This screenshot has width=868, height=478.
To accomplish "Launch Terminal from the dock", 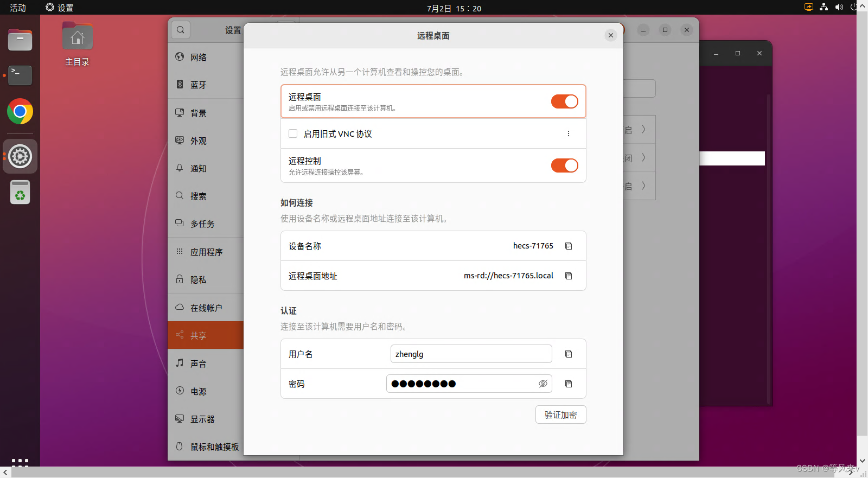I will (x=20, y=75).
